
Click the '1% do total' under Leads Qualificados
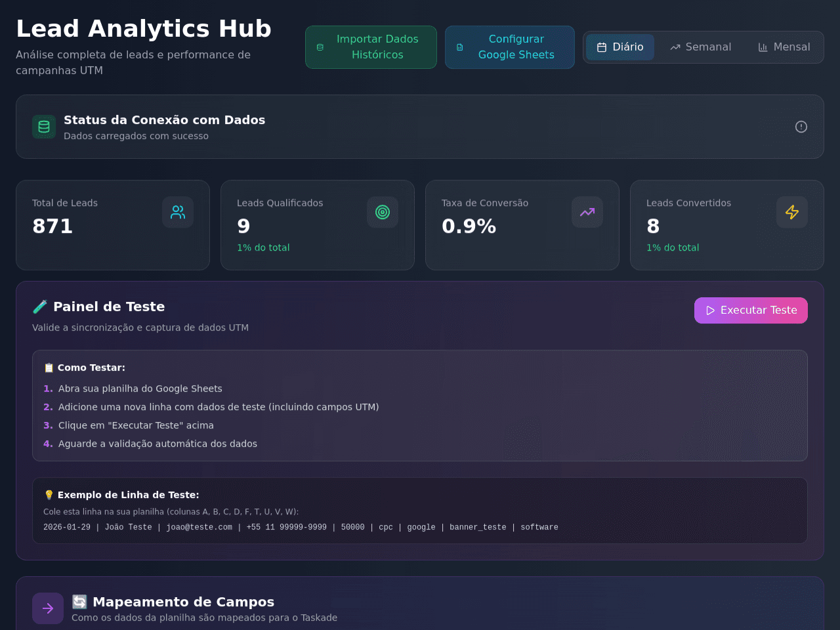pyautogui.click(x=263, y=247)
